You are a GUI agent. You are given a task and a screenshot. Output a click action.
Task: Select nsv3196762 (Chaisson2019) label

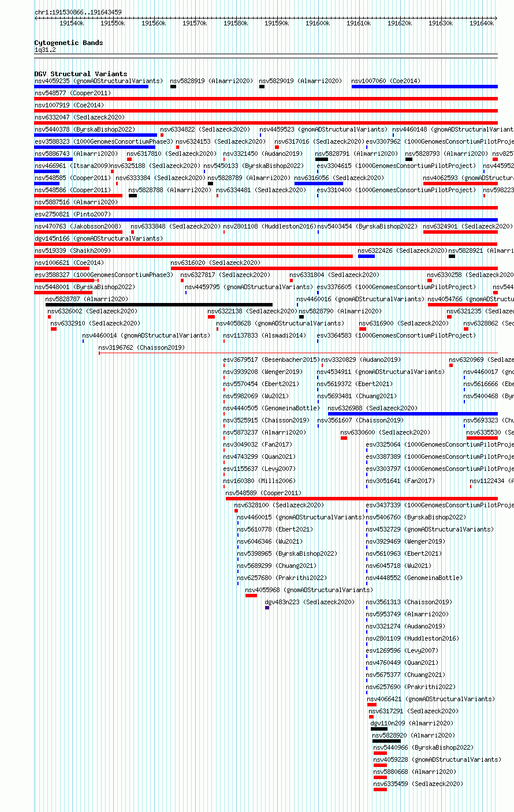[x=142, y=347]
